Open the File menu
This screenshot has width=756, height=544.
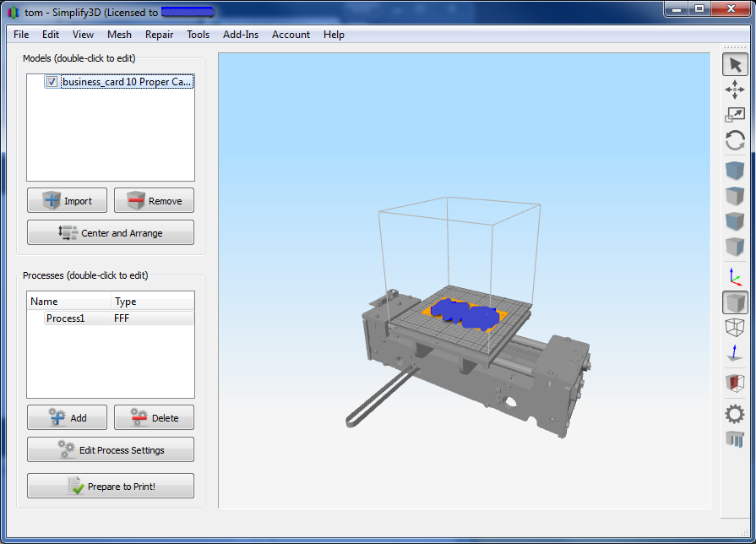[x=21, y=35]
